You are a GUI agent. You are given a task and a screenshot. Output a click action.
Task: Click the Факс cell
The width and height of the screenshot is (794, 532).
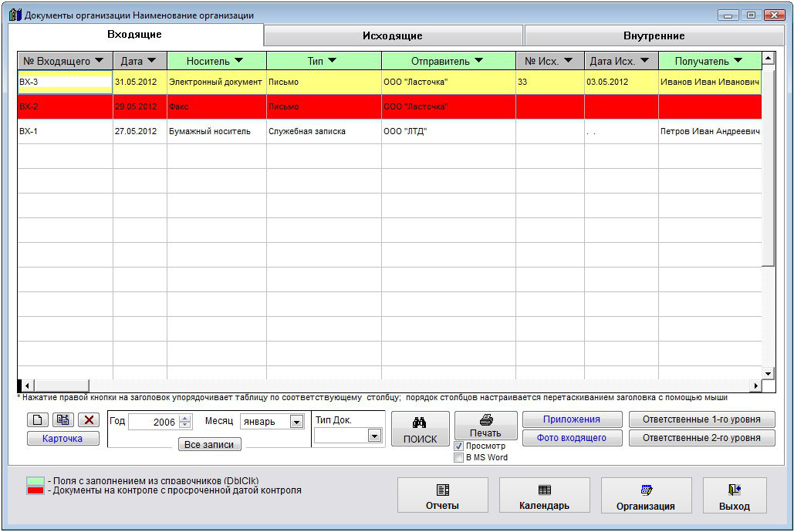(x=217, y=107)
